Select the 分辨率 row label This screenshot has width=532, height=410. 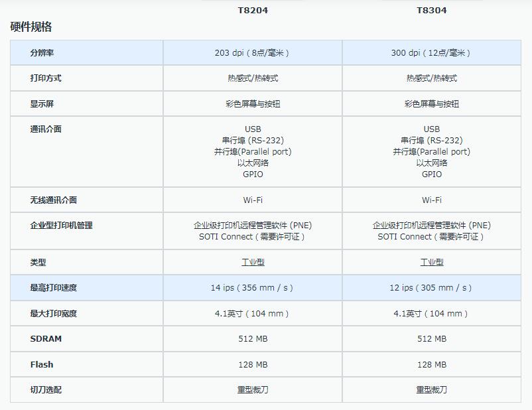(40, 52)
